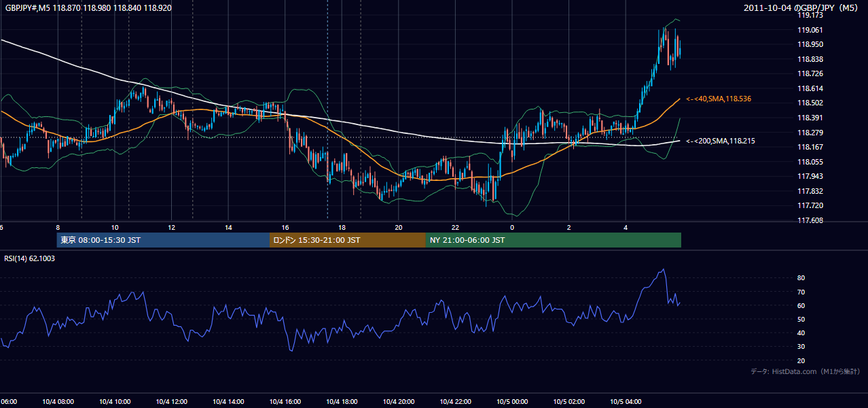Screen dimensions: 868x408
Task: Click the 2011-10-04 GBP/JPY (M5) chart title
Action: [802, 8]
